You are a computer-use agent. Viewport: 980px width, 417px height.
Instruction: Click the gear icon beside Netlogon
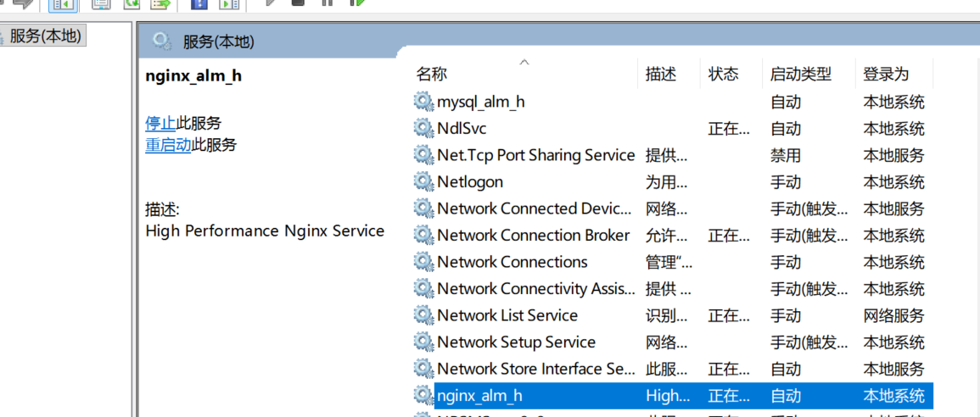point(423,181)
